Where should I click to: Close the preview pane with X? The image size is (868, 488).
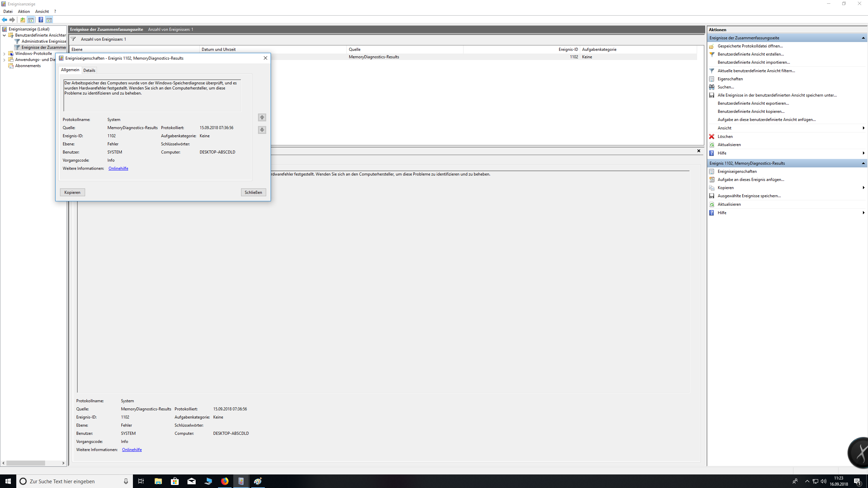[x=698, y=151]
